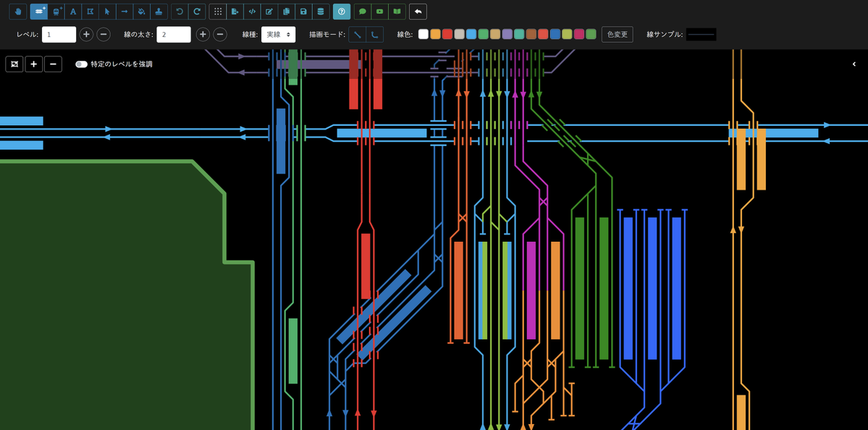Image resolution: width=868 pixels, height=430 pixels.
Task: Click the レベル input field
Action: coord(59,34)
